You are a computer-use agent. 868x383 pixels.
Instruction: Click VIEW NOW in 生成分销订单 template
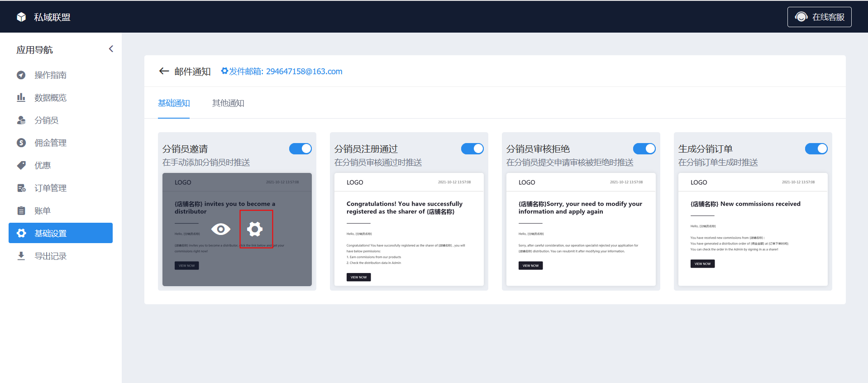coord(702,263)
